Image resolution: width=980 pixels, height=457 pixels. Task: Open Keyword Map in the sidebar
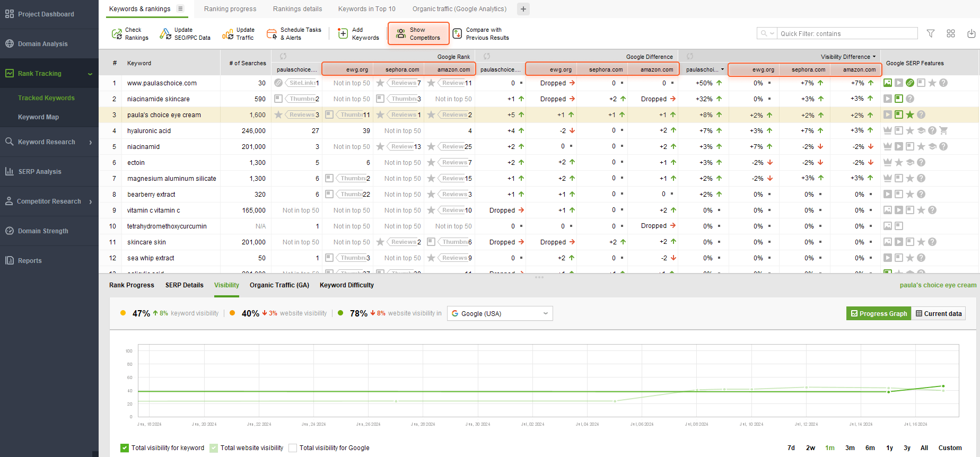38,117
